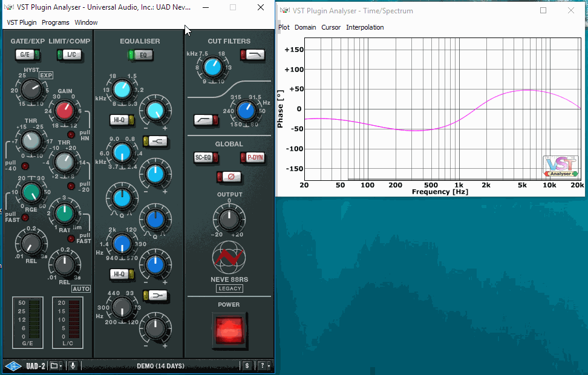Click the dollar sign purchase button
Viewport: 588px width, 375px height.
(x=247, y=365)
